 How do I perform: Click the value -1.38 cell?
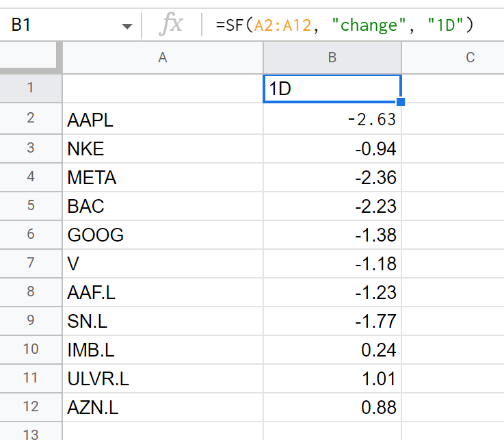[x=332, y=235]
